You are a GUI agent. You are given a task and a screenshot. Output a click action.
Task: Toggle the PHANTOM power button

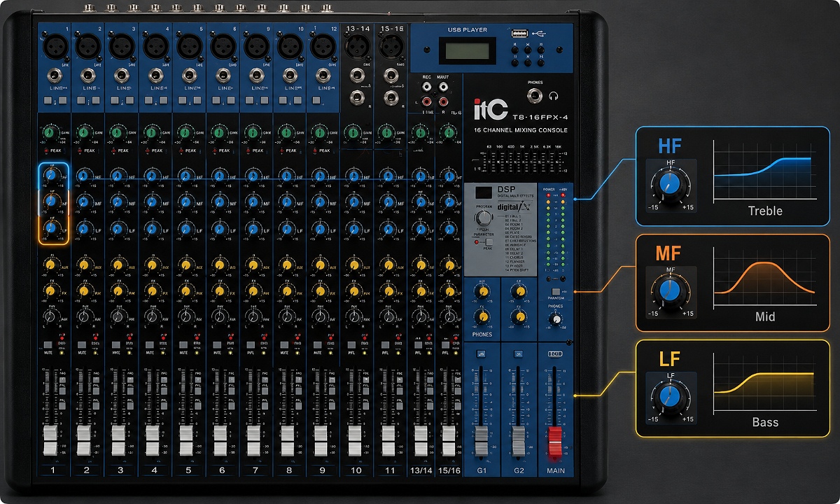tap(555, 291)
